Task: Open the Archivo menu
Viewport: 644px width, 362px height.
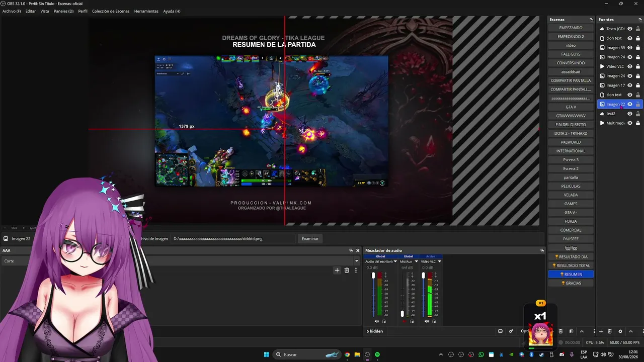Action: click(x=12, y=11)
